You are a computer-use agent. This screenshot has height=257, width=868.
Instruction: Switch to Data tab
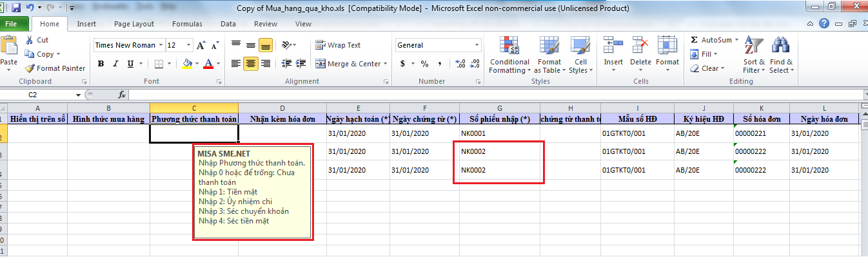coord(228,24)
